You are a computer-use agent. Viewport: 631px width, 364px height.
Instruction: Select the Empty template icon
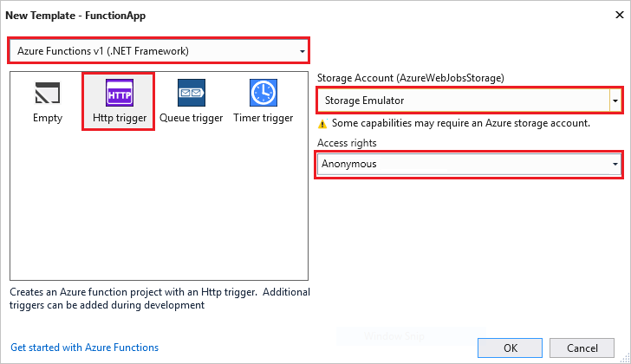pyautogui.click(x=48, y=93)
